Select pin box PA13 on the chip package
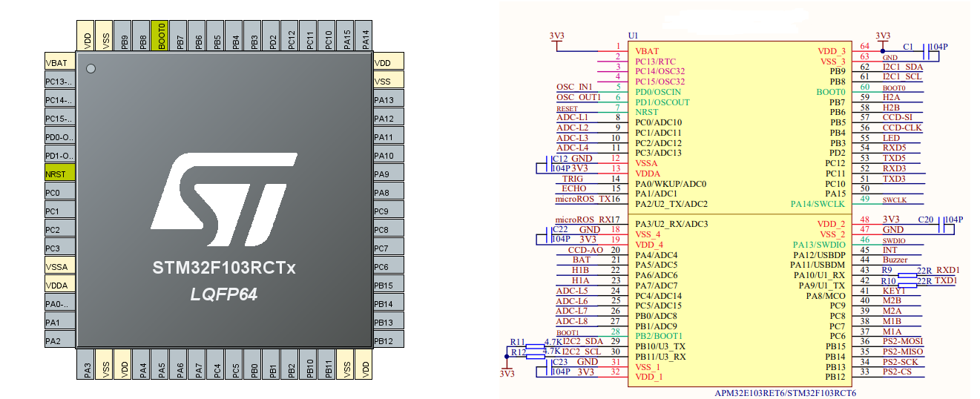This screenshot has width=980, height=399. (388, 100)
